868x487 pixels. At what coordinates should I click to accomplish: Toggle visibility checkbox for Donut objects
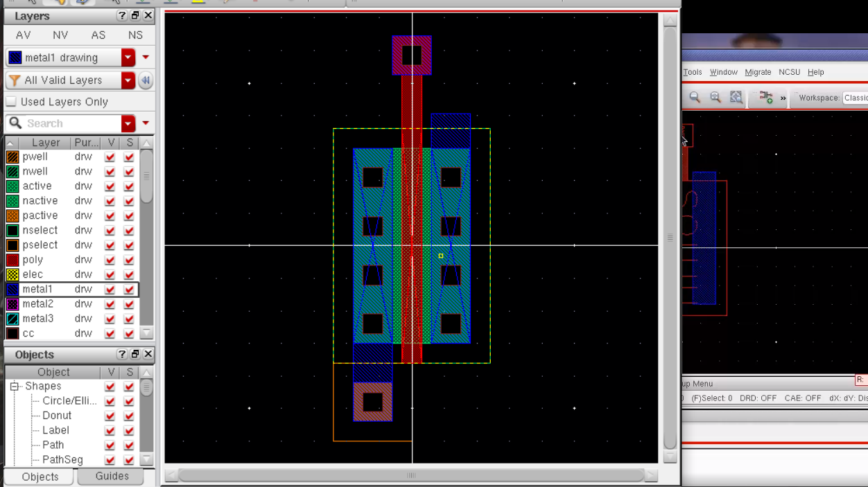point(110,416)
